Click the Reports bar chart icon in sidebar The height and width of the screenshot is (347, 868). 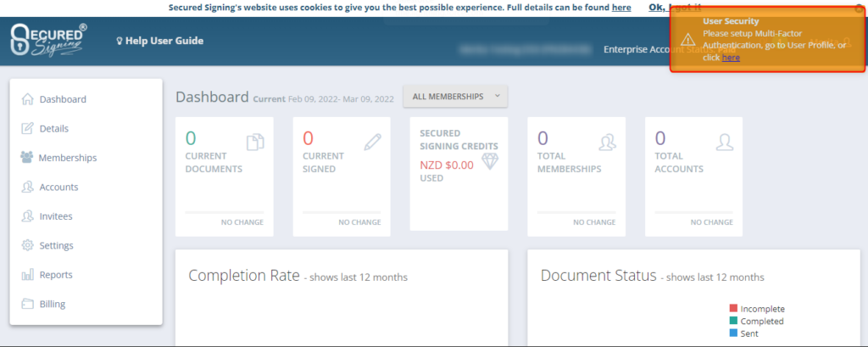[x=27, y=275]
